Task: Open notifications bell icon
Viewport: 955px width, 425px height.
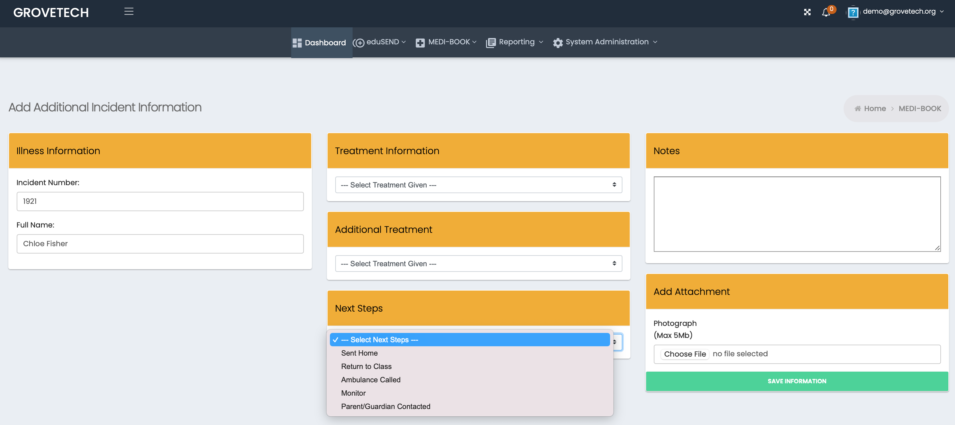Action: (827, 12)
